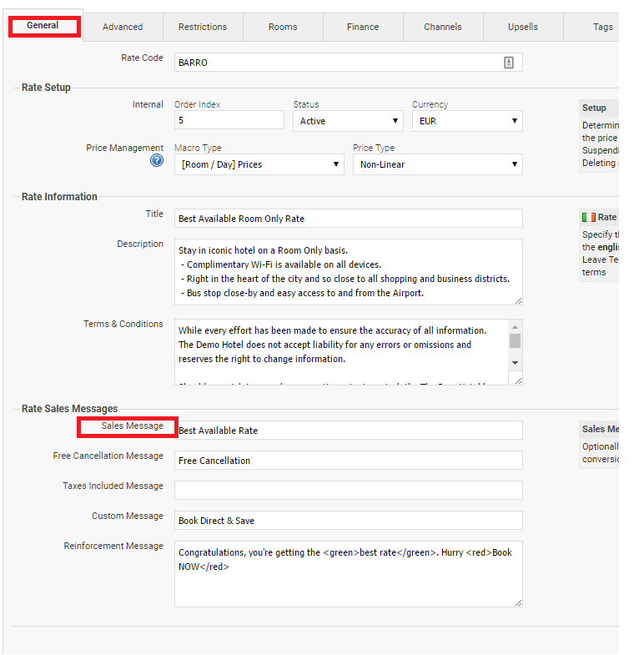Open the Upsells tab

[523, 28]
